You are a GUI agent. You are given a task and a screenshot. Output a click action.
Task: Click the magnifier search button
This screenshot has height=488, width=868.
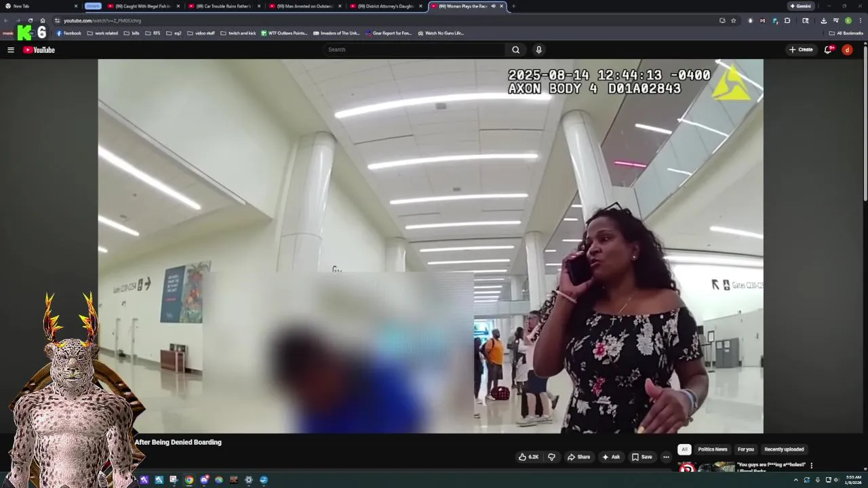[516, 49]
